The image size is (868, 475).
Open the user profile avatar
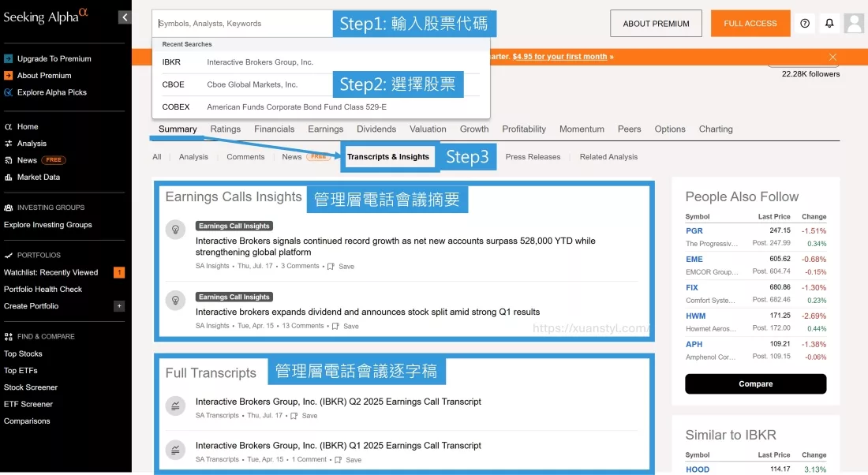click(x=854, y=24)
